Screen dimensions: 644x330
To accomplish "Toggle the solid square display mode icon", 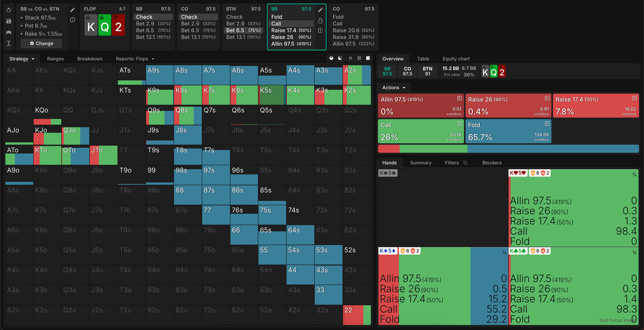I will click(x=368, y=58).
